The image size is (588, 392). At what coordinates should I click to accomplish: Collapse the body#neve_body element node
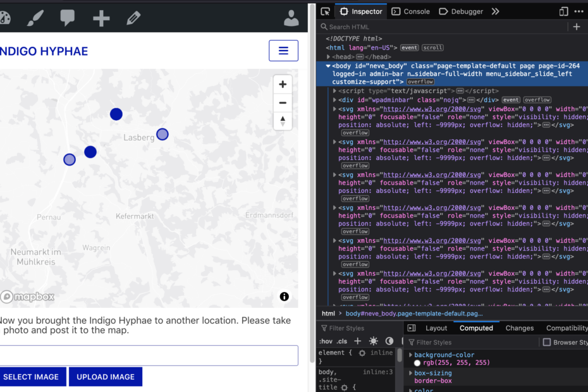coord(328,66)
